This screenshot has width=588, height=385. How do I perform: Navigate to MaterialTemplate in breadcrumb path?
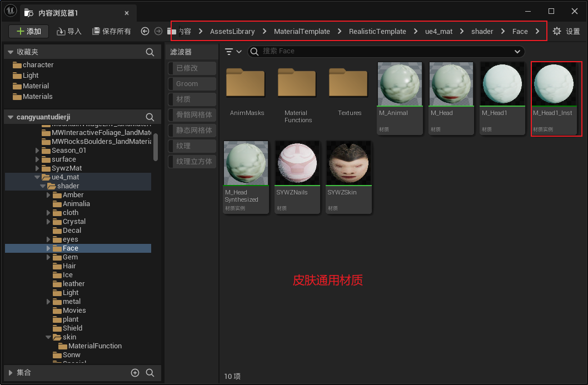302,32
